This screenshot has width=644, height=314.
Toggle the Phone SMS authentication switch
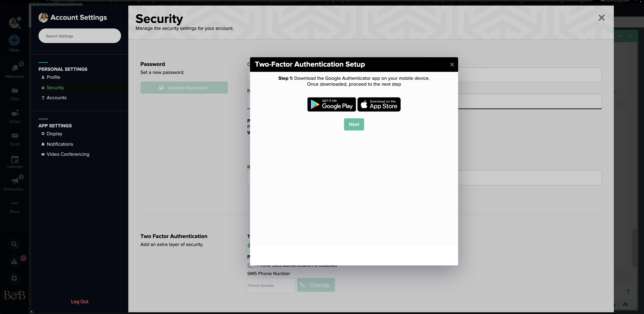251,266
